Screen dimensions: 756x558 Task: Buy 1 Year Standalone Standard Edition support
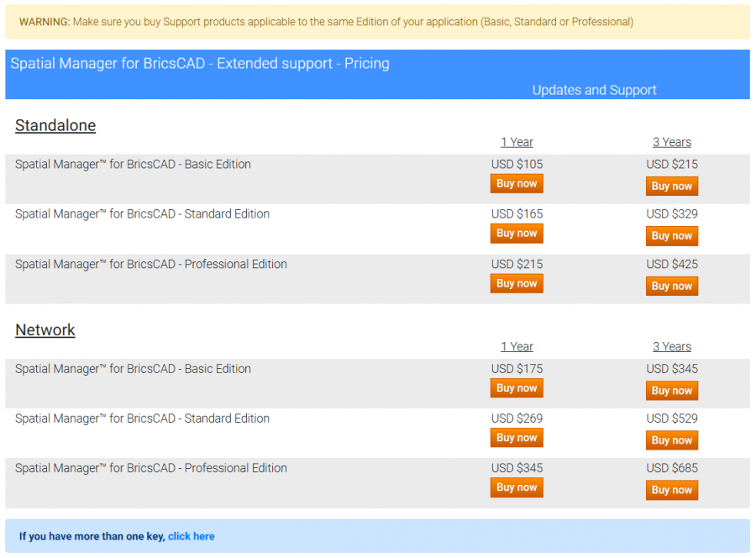(516, 233)
